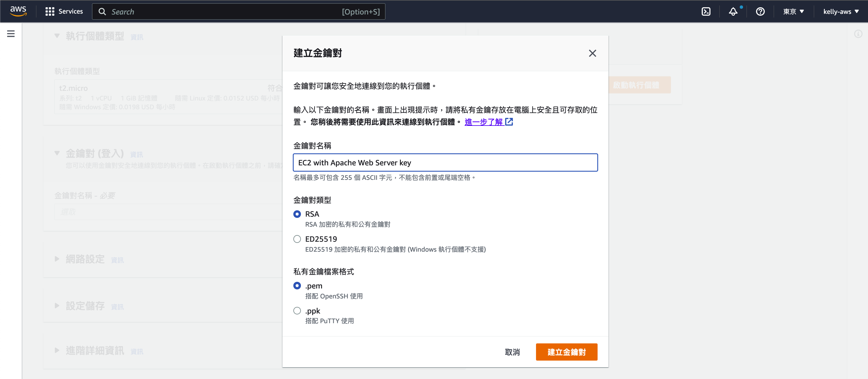The height and width of the screenshot is (379, 868).
Task: Open 資訊 link next to 執行個體類型
Action: (136, 37)
